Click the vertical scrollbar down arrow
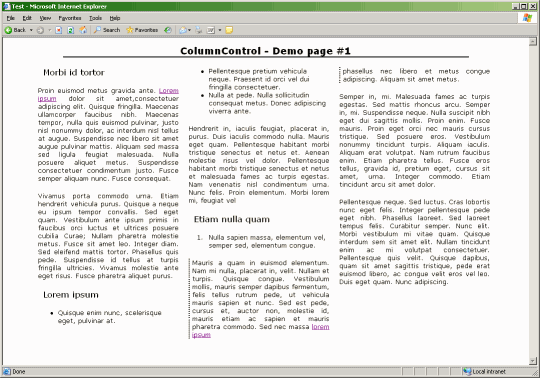Viewport: 540px width, 378px height. click(533, 361)
